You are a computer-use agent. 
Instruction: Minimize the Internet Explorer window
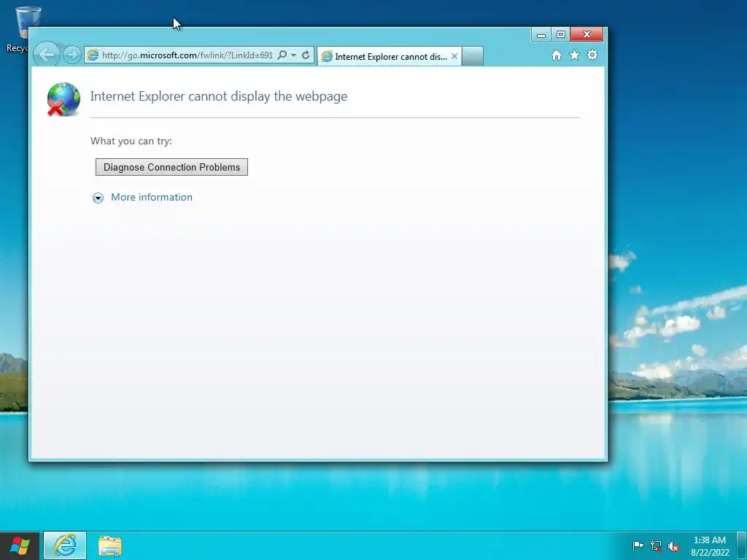click(541, 34)
